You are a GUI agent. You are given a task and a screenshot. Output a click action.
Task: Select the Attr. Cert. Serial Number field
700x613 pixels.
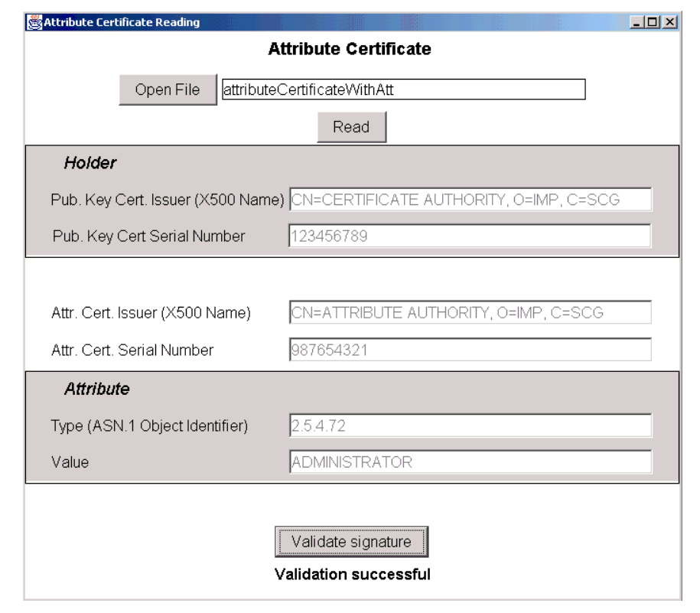(470, 350)
